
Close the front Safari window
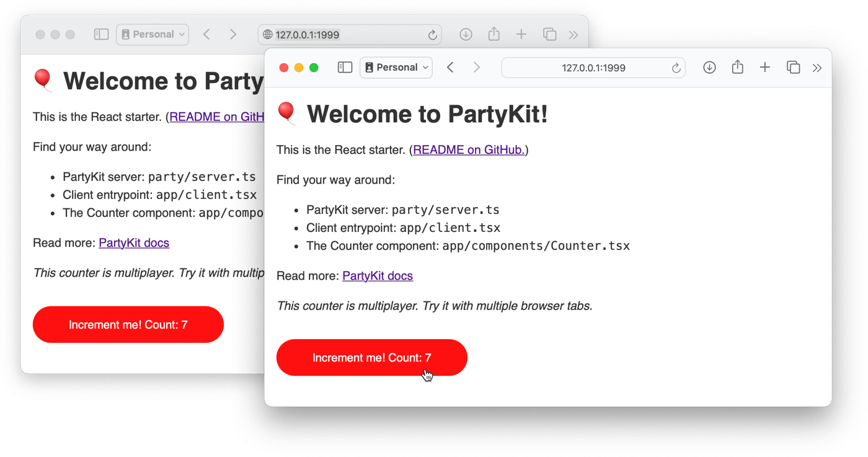[x=284, y=68]
